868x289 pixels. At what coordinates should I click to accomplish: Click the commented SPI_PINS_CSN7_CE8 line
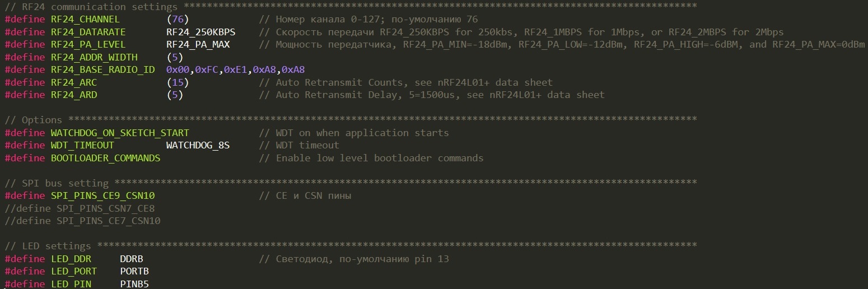(x=80, y=208)
